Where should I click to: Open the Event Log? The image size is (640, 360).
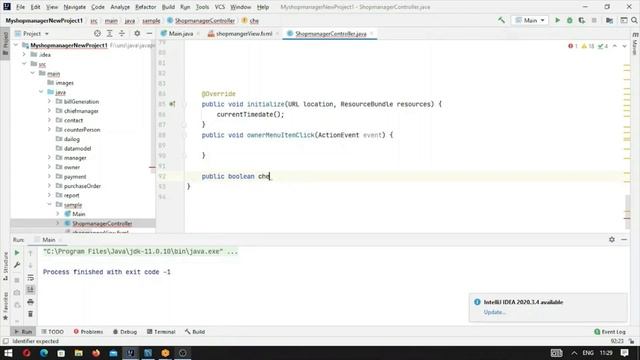[x=610, y=332]
